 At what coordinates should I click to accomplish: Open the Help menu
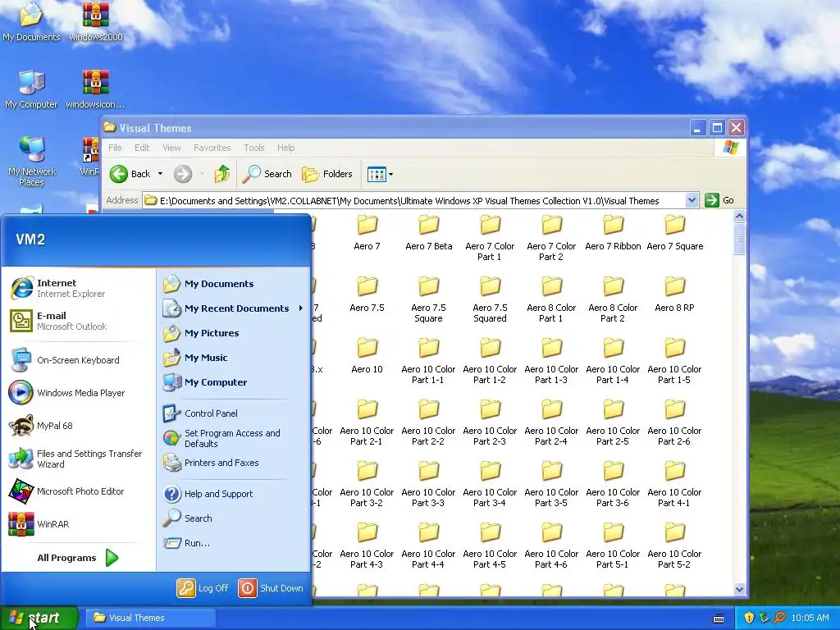click(x=285, y=148)
